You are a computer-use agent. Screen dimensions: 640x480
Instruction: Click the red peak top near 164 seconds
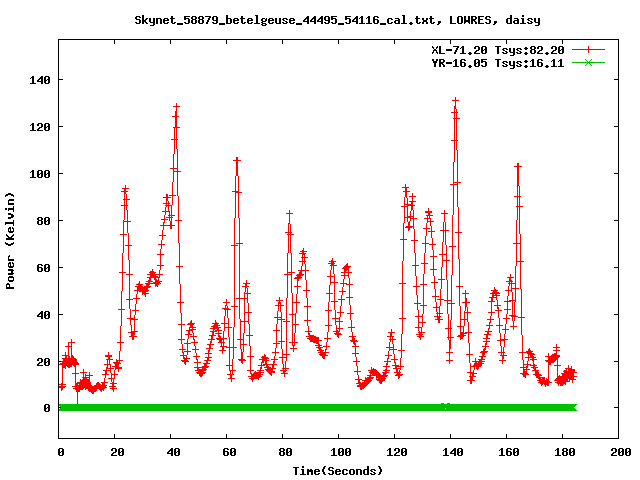pos(518,166)
